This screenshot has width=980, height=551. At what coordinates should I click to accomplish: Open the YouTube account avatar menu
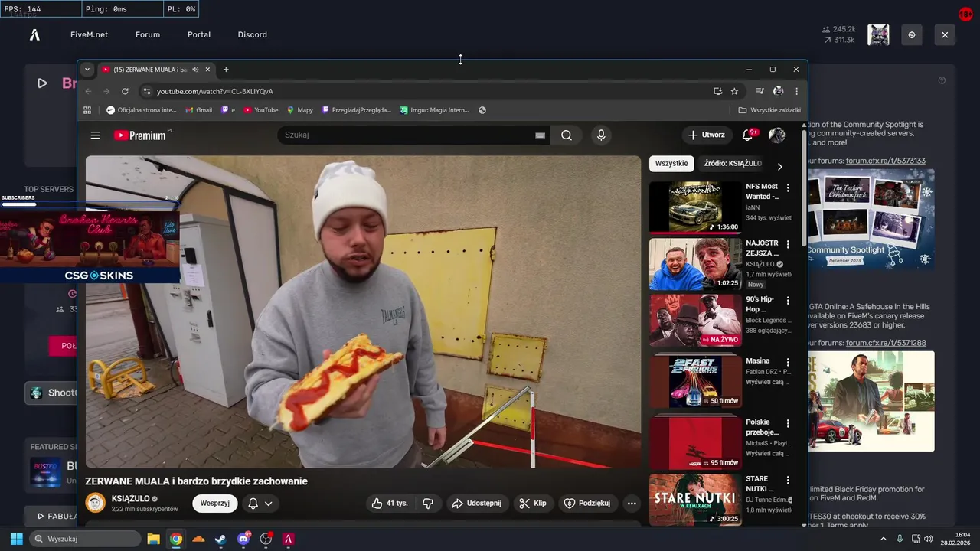777,135
